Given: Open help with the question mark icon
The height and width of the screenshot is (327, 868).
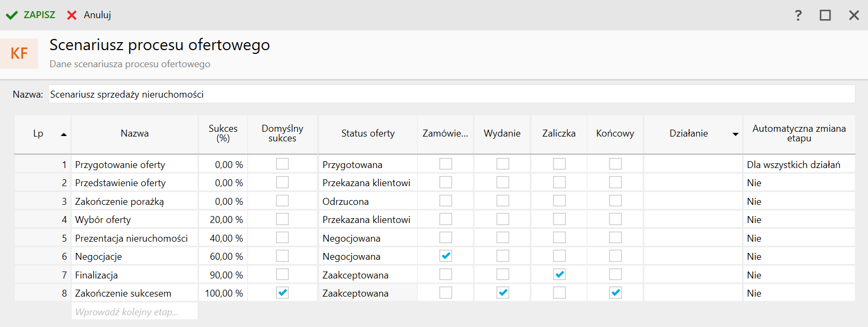Looking at the screenshot, I should [x=798, y=15].
